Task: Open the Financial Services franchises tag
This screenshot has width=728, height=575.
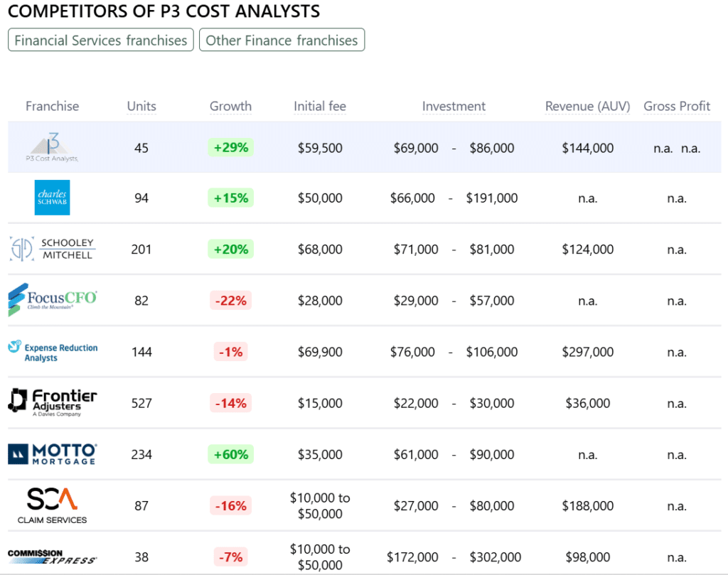Action: (x=101, y=41)
